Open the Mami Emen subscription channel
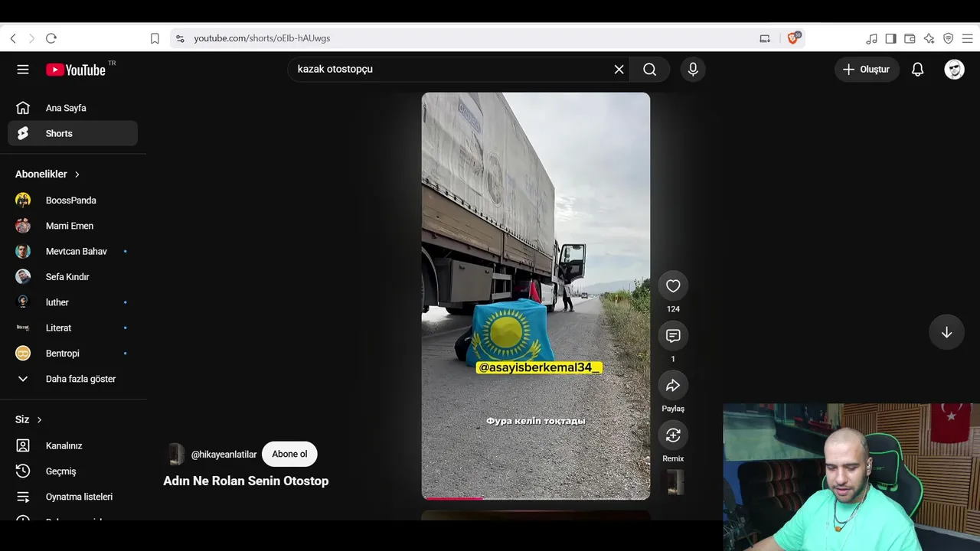This screenshot has width=980, height=551. (x=73, y=226)
